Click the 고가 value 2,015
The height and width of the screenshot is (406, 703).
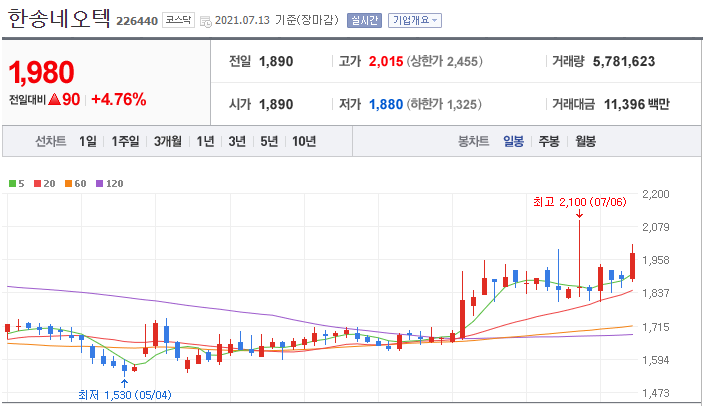click(386, 61)
